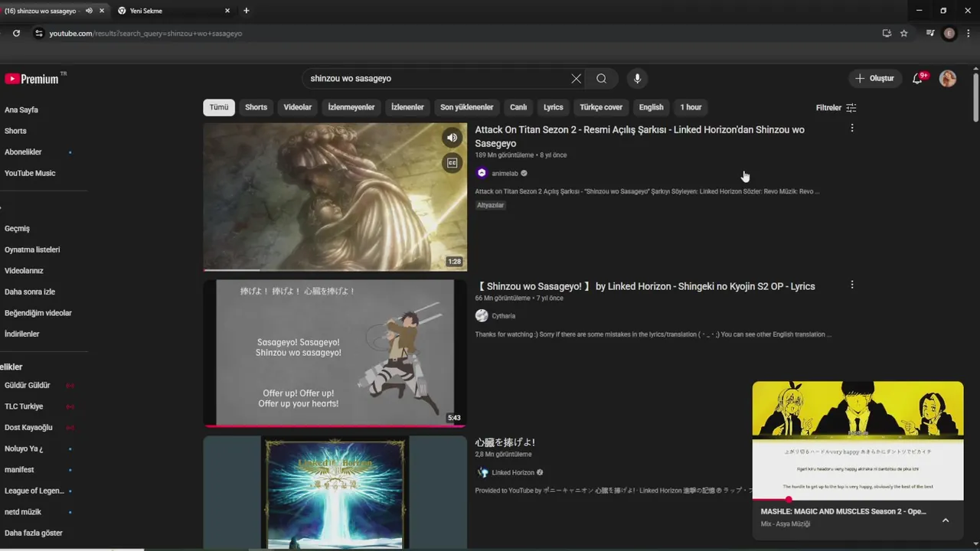
Task: Select the Türkçe cover filter chip
Action: point(601,107)
